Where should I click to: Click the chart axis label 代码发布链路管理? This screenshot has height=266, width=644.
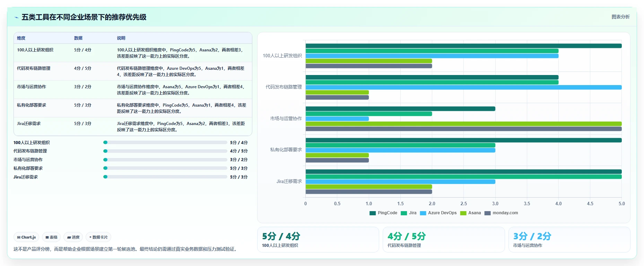(284, 87)
